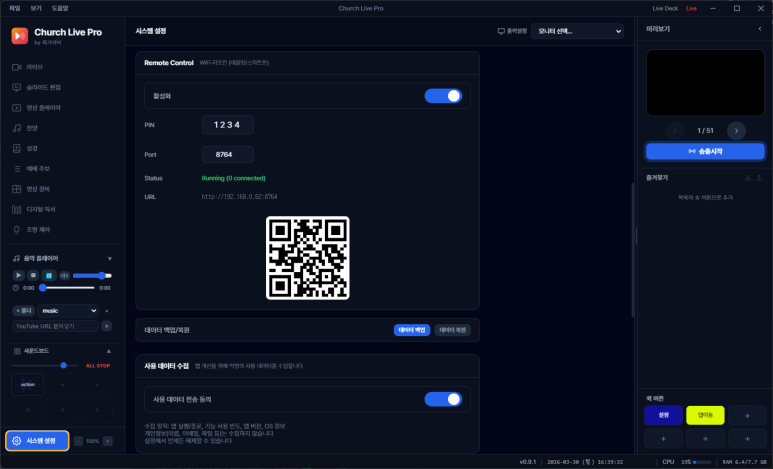Click the + 폴더 add folder button
The height and width of the screenshot is (469, 773).
click(23, 311)
